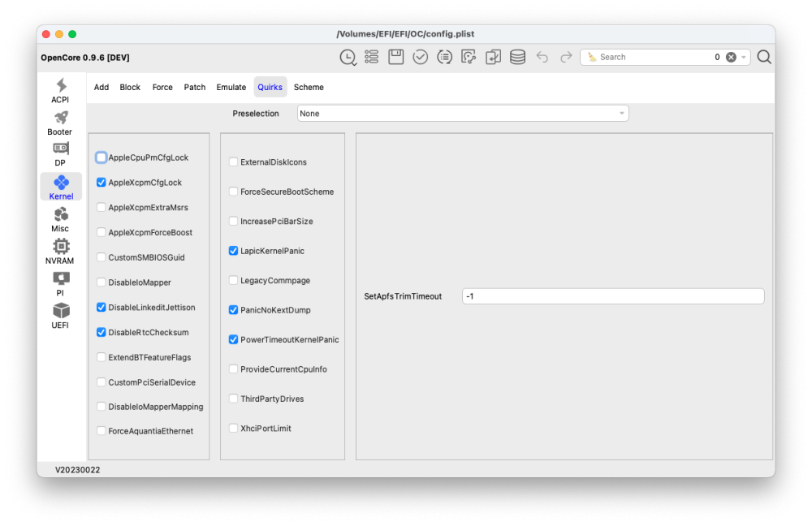Undo the last change
Image resolution: width=812 pixels, height=526 pixels.
(542, 57)
